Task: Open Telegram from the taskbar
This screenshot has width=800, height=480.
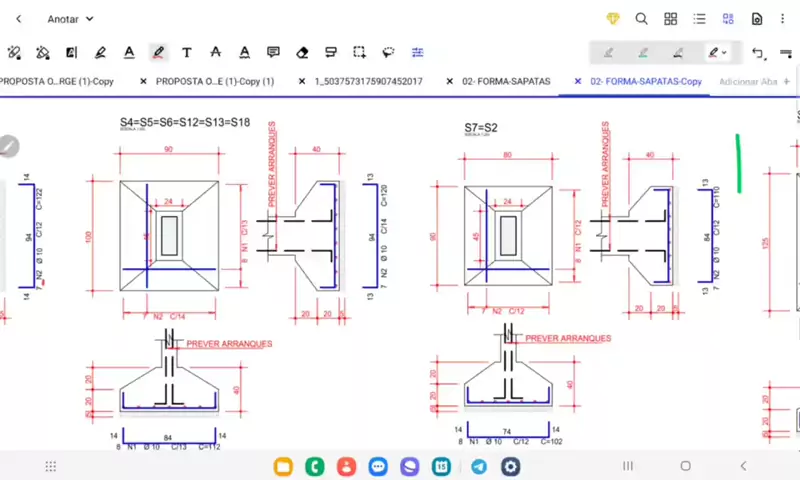Action: (479, 466)
